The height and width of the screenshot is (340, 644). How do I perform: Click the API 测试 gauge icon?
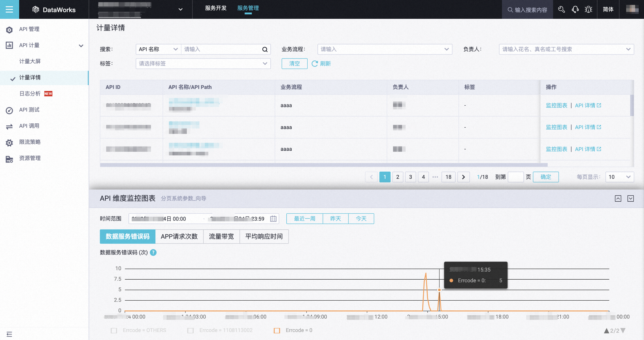click(x=9, y=110)
